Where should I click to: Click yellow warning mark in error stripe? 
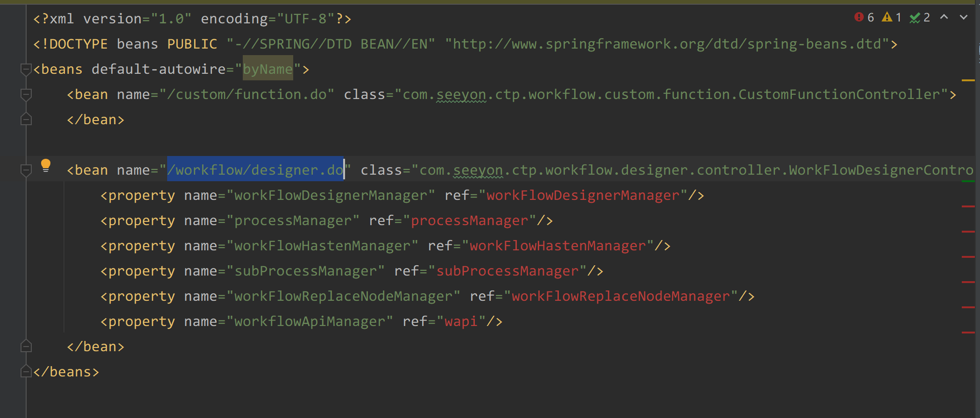968,81
